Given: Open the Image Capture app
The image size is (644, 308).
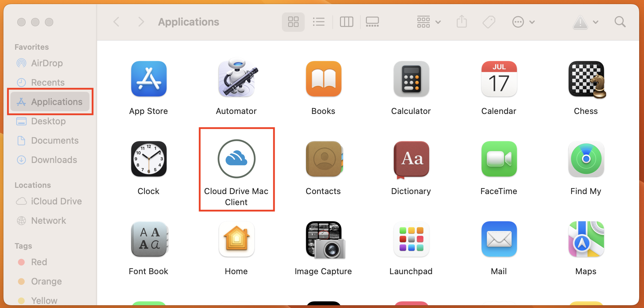Looking at the screenshot, I should pos(325,240).
